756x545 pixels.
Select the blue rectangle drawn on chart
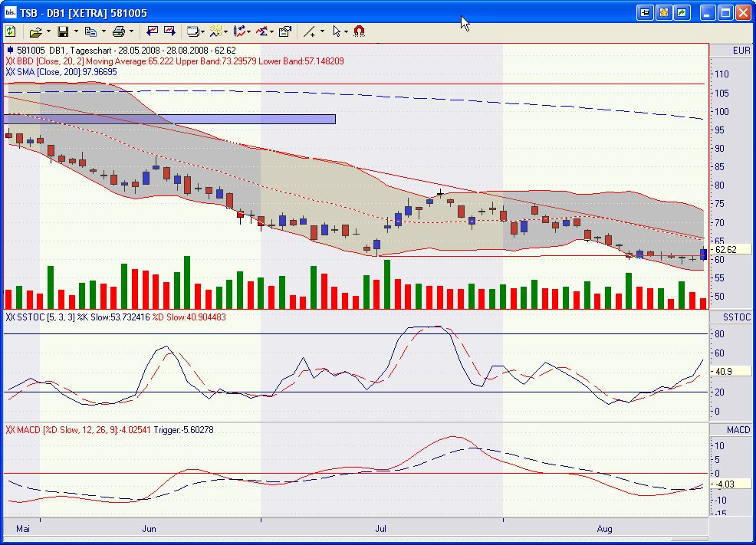pos(169,119)
